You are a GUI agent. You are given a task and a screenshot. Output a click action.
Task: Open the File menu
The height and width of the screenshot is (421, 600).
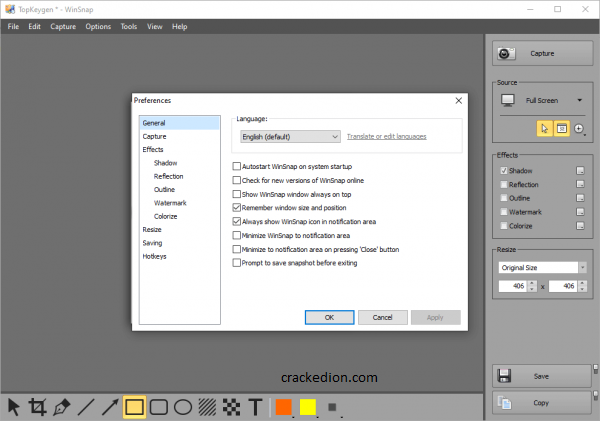(13, 26)
